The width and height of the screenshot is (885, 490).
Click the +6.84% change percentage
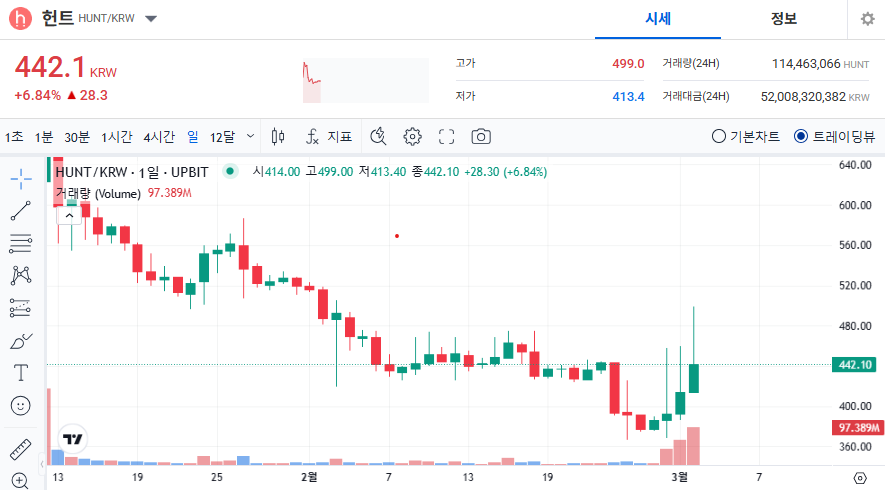(37, 95)
